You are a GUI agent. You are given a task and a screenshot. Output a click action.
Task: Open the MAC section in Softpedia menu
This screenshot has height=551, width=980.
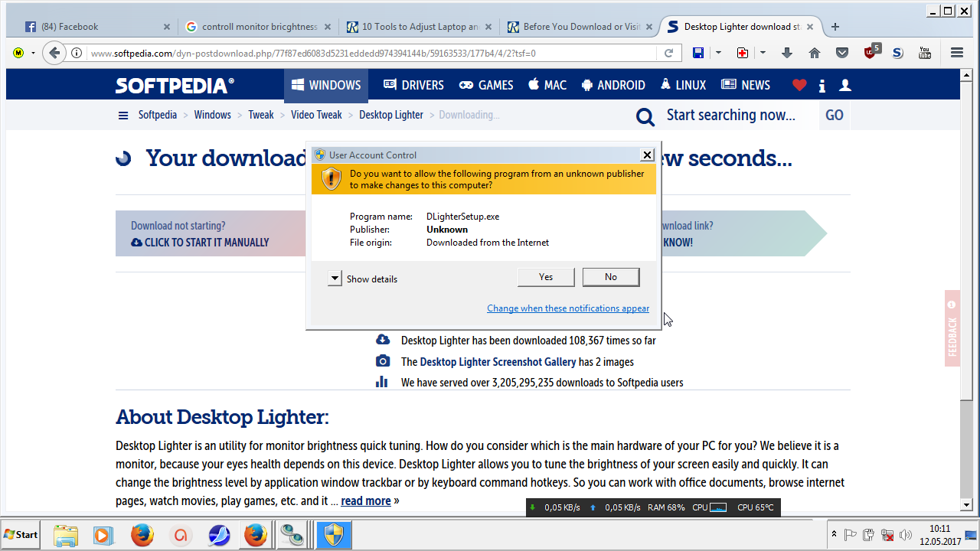tap(547, 85)
